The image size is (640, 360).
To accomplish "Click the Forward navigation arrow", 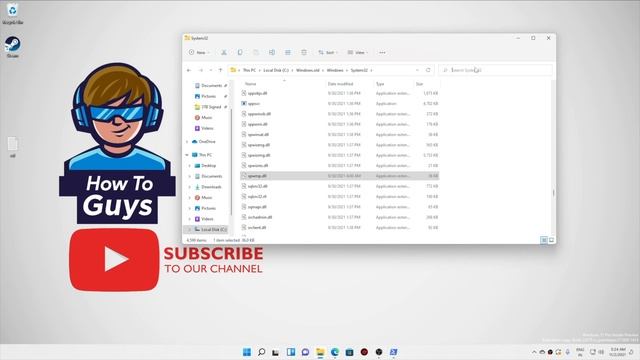I will click(x=201, y=70).
